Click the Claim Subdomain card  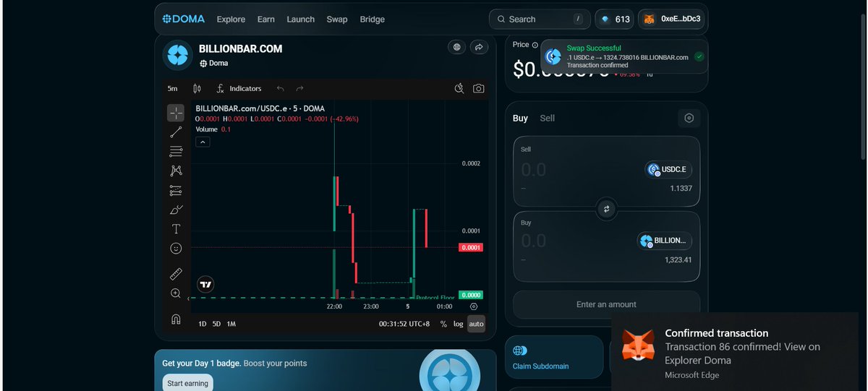tap(554, 356)
